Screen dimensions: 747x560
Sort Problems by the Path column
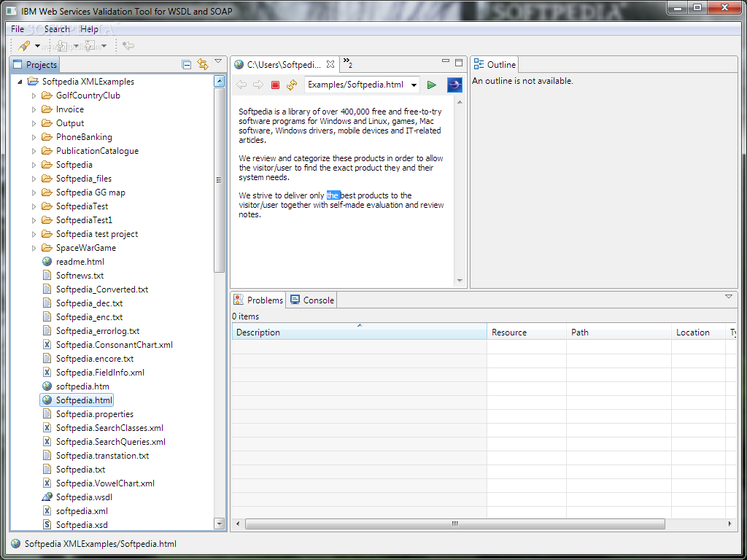pos(619,332)
